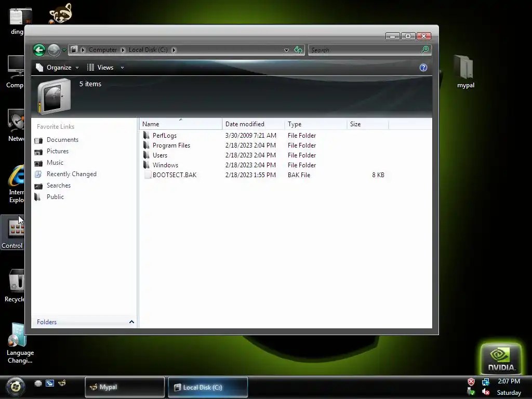Screen dimensions: 532x399
Task: Click the red security shield tray icon
Action: 471,382
